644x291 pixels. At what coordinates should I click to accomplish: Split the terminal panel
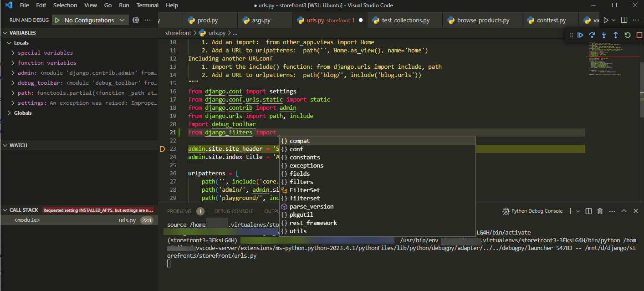pos(588,211)
